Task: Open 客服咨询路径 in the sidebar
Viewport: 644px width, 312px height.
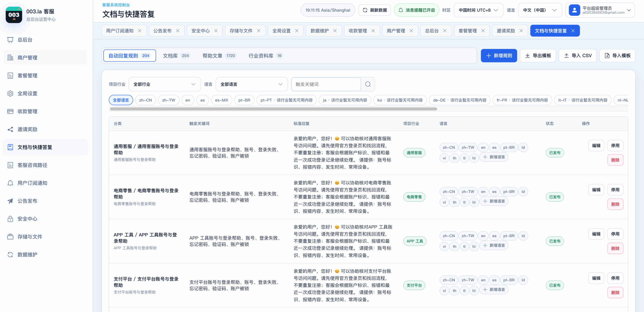Action: 45,165
